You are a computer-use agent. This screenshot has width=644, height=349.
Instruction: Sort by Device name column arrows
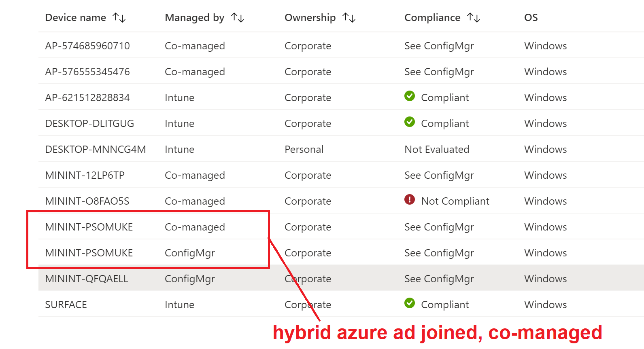point(119,17)
